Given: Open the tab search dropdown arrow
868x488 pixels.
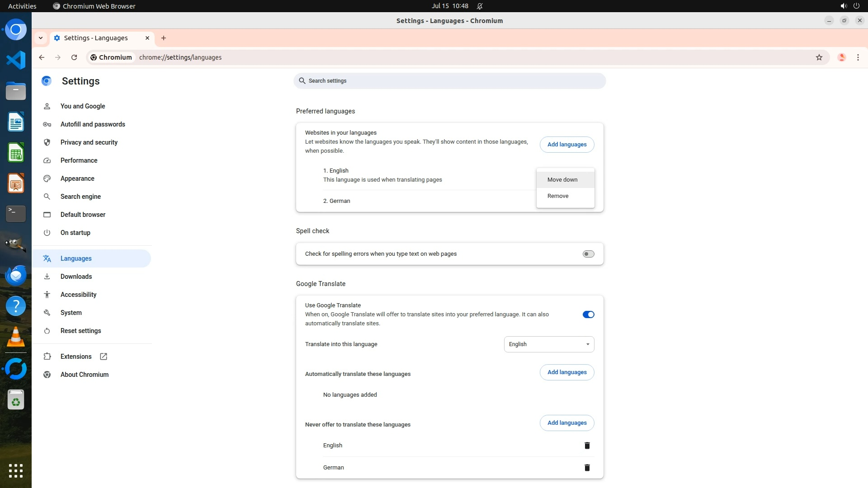Looking at the screenshot, I should tap(41, 38).
